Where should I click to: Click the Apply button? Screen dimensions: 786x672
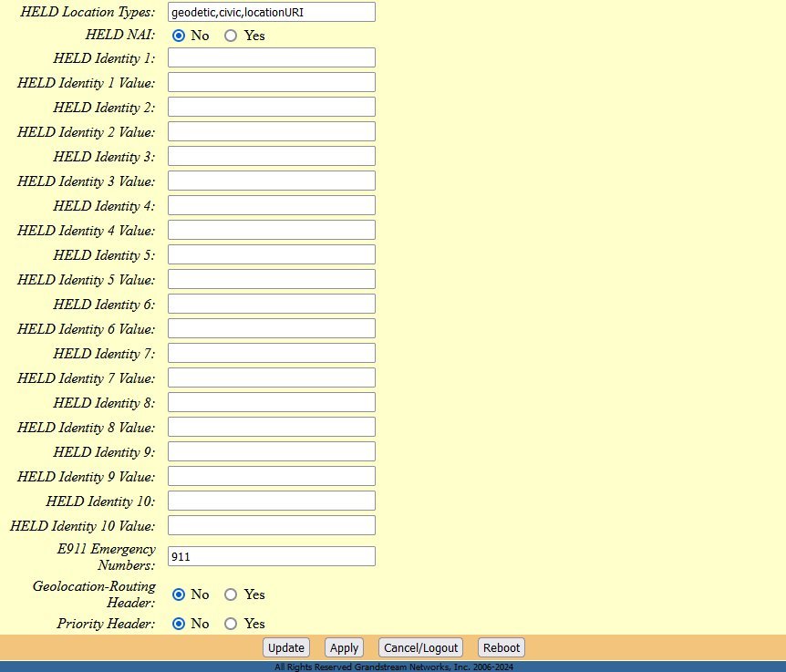[344, 647]
